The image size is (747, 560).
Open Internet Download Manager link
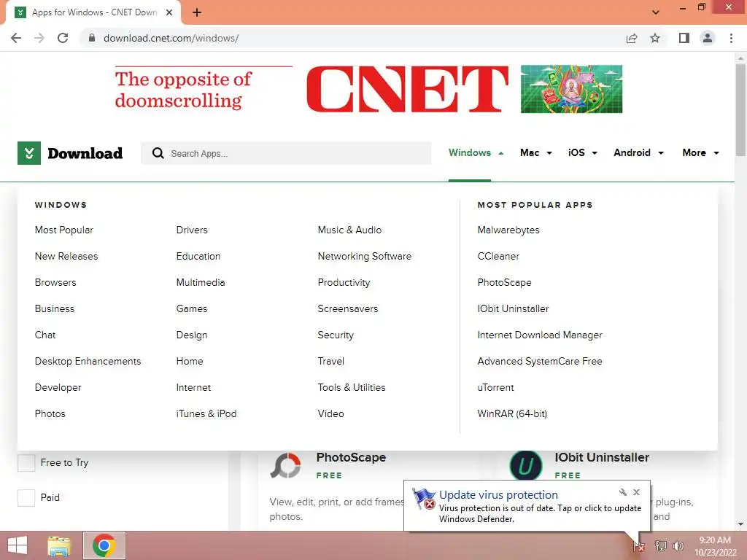click(x=540, y=335)
